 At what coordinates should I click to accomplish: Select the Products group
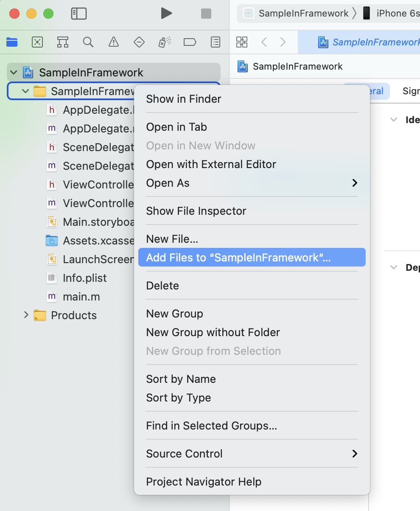pyautogui.click(x=74, y=315)
